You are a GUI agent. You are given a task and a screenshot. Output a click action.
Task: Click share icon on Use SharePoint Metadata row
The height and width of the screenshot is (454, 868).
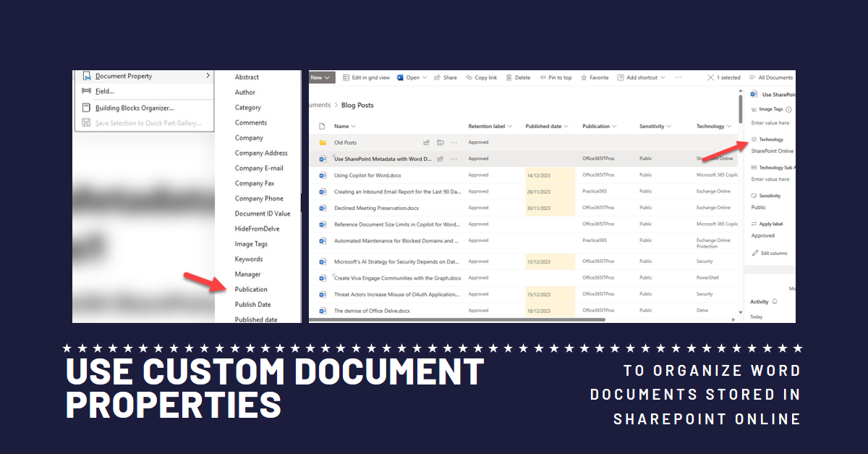(440, 159)
